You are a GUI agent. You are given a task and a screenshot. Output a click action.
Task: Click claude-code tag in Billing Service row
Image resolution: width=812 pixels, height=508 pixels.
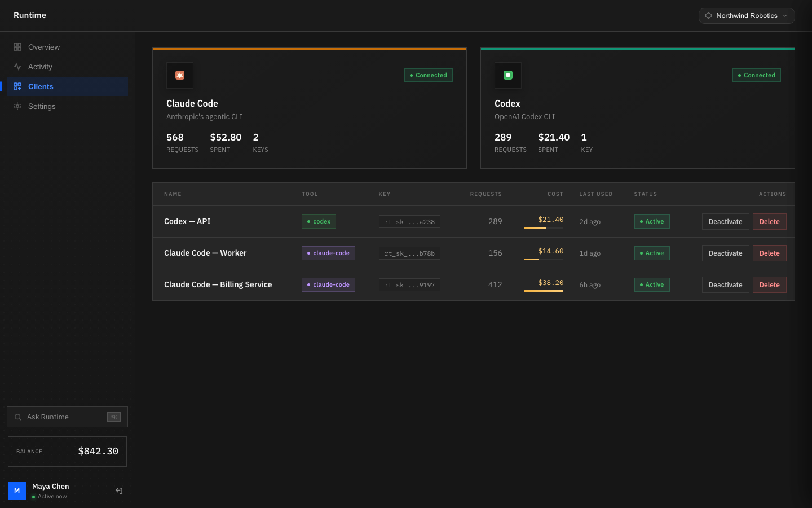click(x=328, y=285)
